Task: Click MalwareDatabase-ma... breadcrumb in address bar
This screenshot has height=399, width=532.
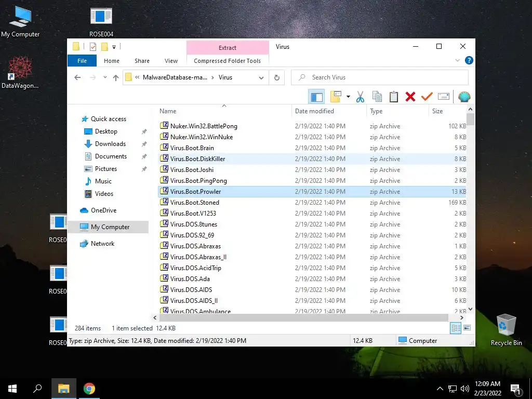Action: tap(175, 77)
